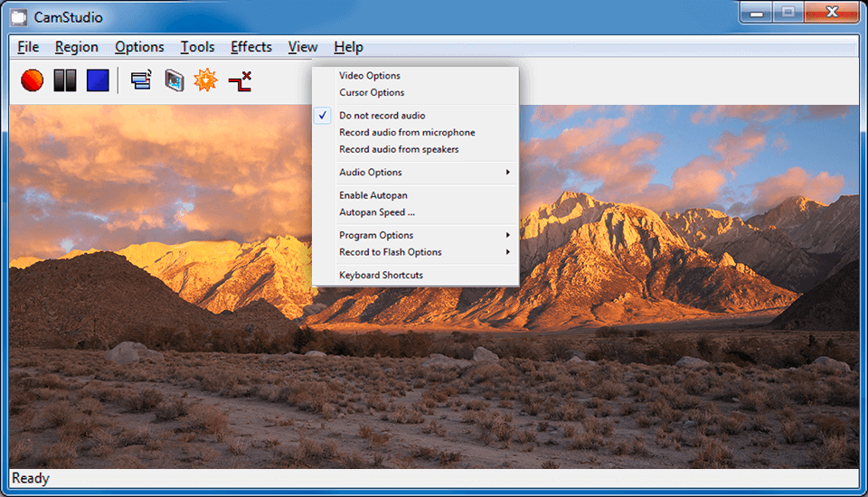
Task: Click the record-to-SWF film icon
Action: [x=175, y=80]
